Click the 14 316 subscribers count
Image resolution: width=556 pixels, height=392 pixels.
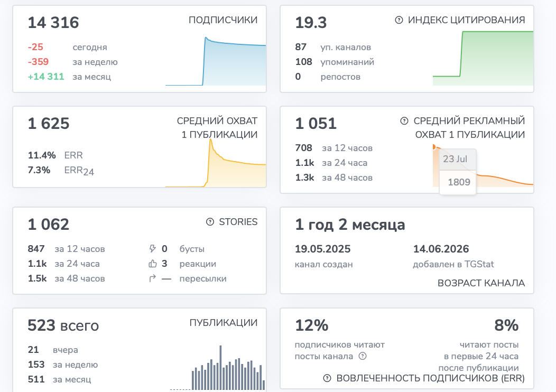(53, 23)
